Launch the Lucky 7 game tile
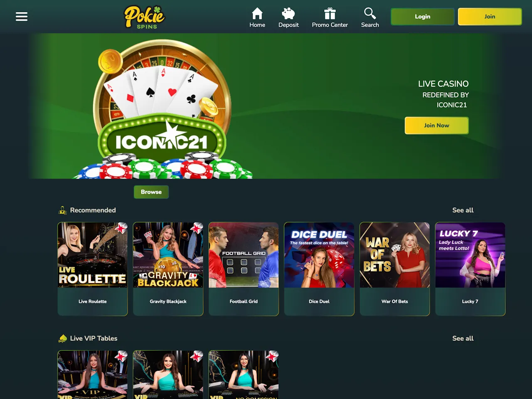Viewport: 532px width, 399px height. [x=470, y=269]
